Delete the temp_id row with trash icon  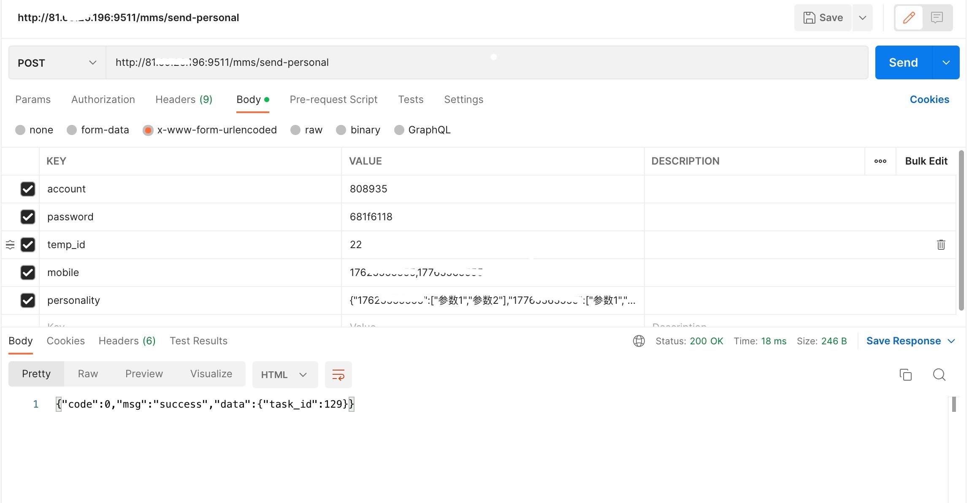pos(941,245)
